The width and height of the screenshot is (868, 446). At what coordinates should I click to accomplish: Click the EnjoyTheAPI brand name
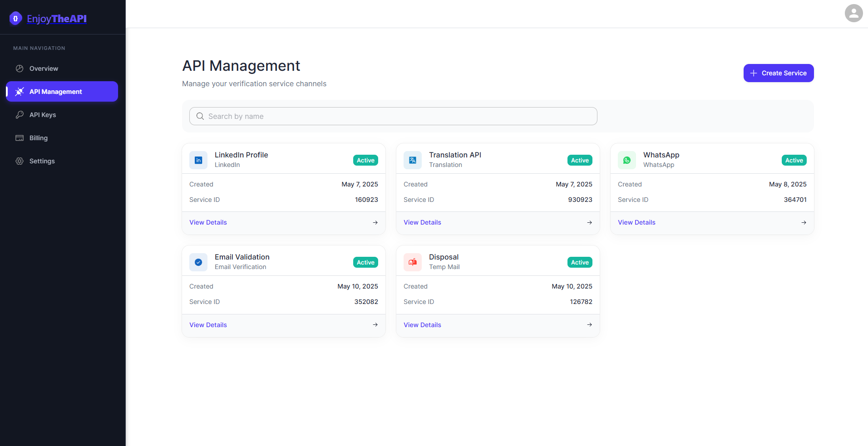pos(57,19)
